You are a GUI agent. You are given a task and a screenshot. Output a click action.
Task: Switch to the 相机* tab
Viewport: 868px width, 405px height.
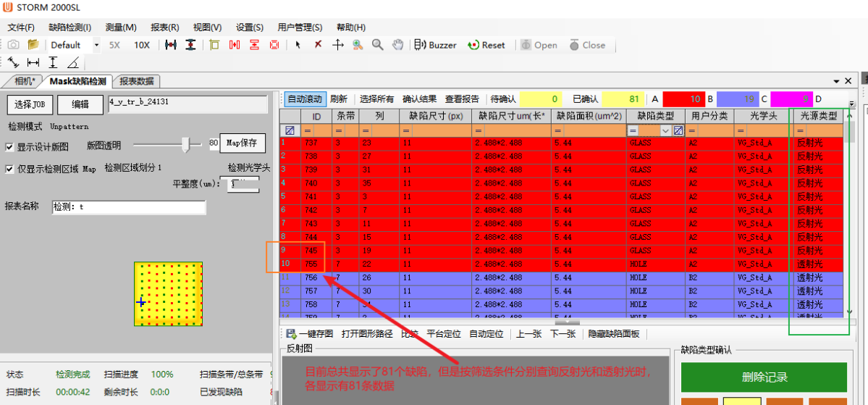click(x=23, y=81)
